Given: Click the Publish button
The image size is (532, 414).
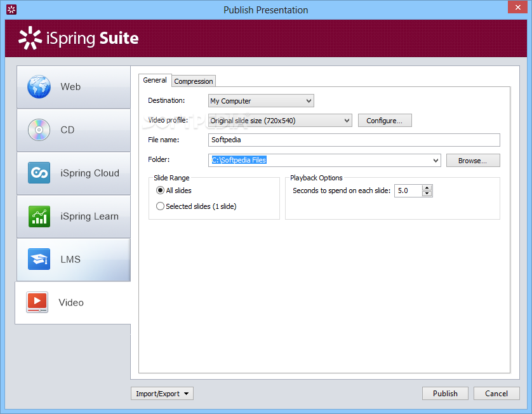Looking at the screenshot, I should [x=445, y=394].
